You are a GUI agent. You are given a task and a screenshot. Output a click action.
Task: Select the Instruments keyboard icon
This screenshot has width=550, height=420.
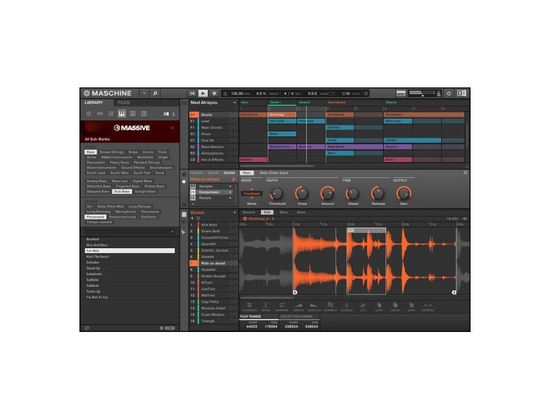pos(122,113)
